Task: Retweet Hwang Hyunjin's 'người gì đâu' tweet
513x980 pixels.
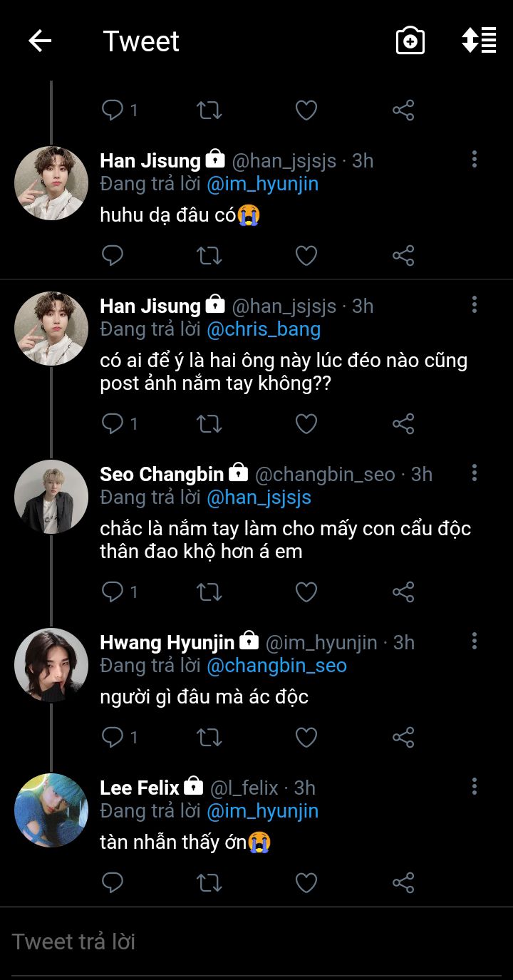Action: click(x=209, y=737)
